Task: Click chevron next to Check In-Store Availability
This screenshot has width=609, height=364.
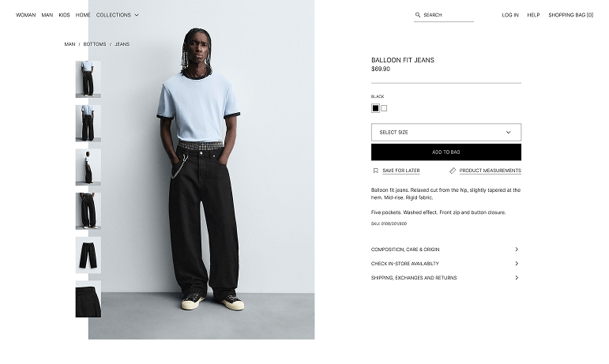Action: click(x=517, y=264)
